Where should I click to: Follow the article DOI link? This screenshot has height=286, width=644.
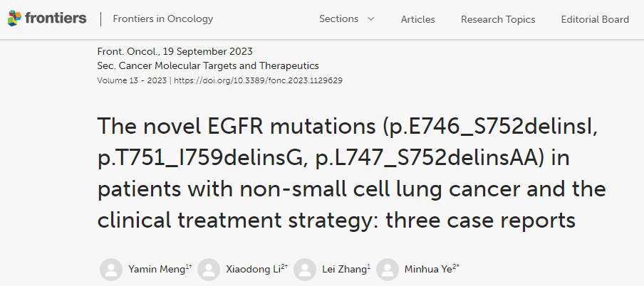[x=258, y=80]
